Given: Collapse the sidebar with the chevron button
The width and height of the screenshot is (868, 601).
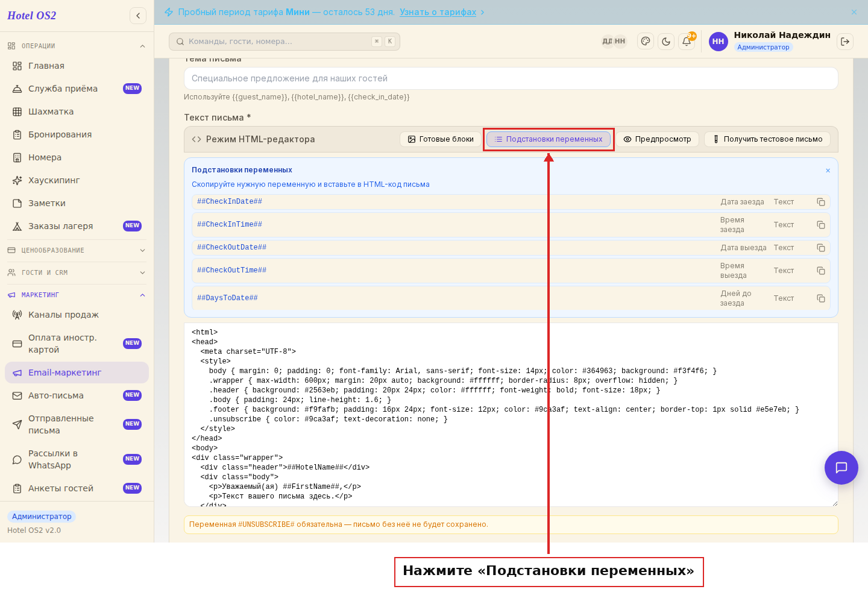Looking at the screenshot, I should coord(138,16).
